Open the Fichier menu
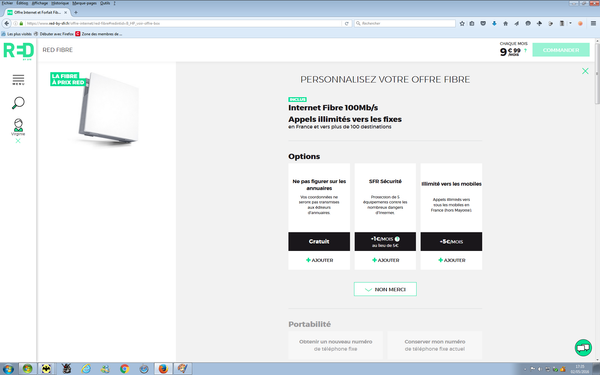Image resolution: width=600 pixels, height=375 pixels. [7, 3]
